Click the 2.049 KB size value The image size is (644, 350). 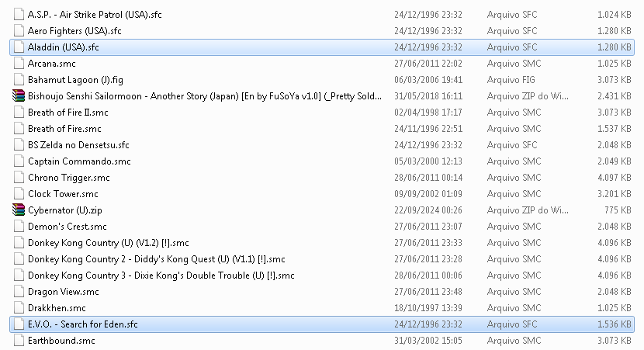tap(615, 161)
